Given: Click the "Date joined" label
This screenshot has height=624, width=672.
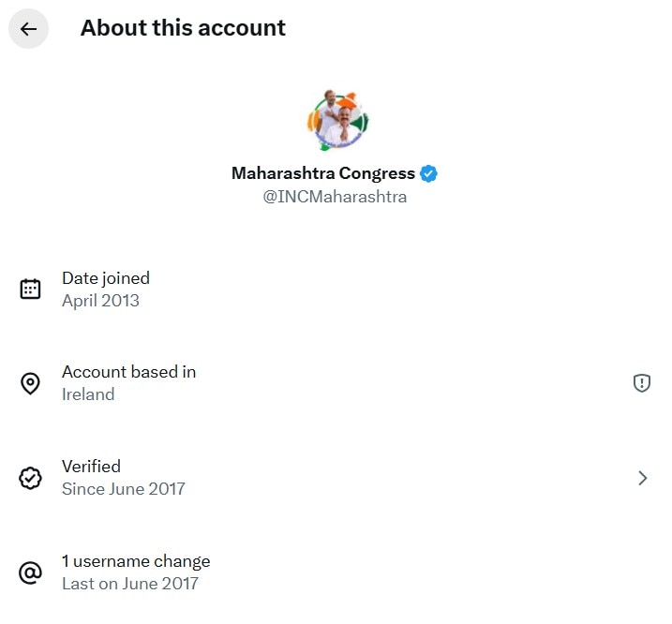Looking at the screenshot, I should 106,277.
